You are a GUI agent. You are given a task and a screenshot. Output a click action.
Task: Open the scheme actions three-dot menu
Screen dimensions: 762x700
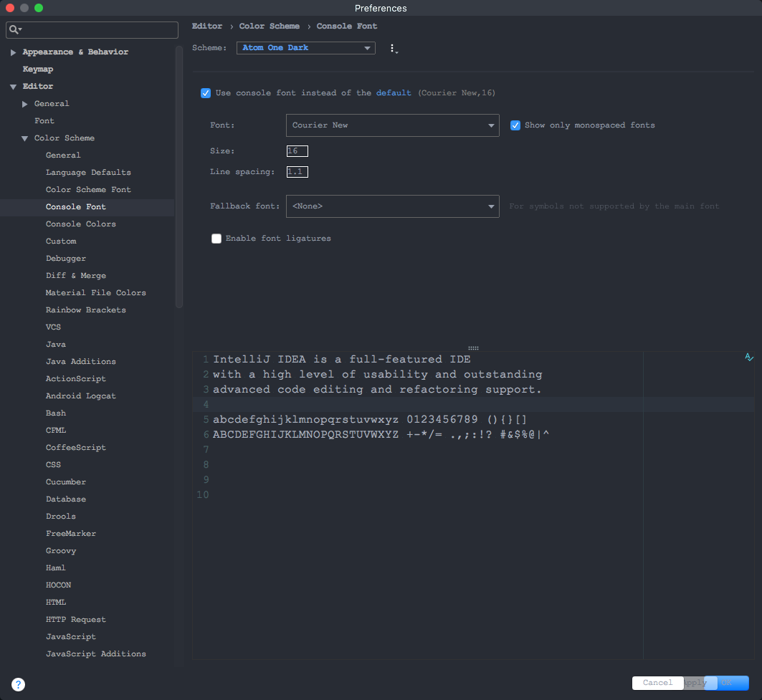[393, 48]
